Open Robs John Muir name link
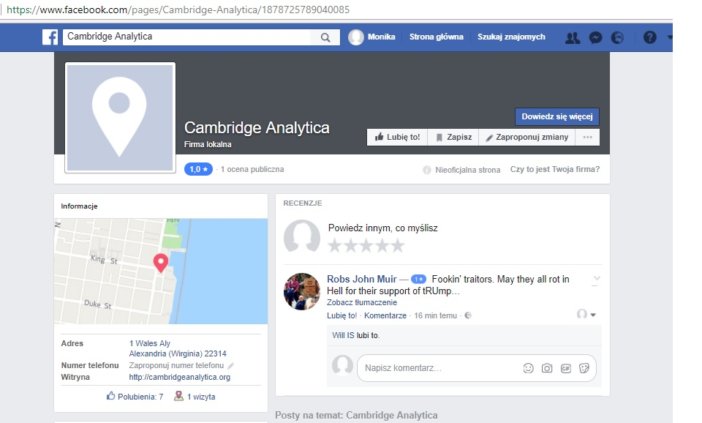702x423 pixels. coord(361,279)
